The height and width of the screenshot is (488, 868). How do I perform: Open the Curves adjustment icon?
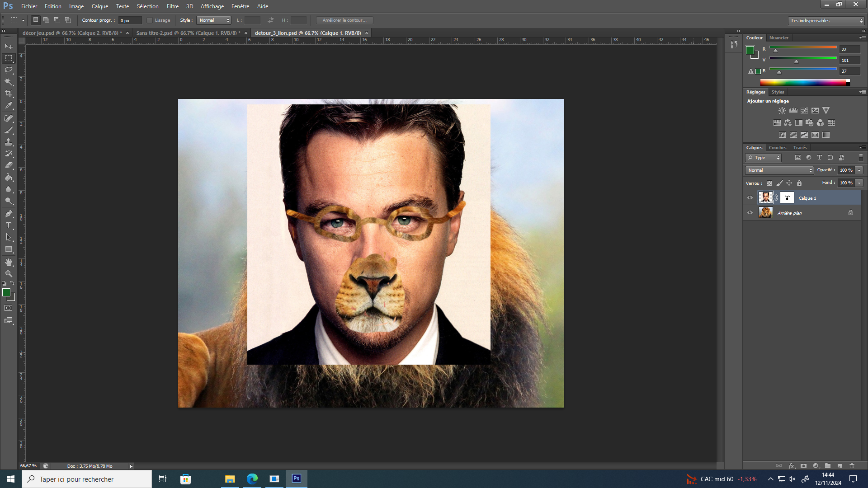pyautogui.click(x=804, y=110)
